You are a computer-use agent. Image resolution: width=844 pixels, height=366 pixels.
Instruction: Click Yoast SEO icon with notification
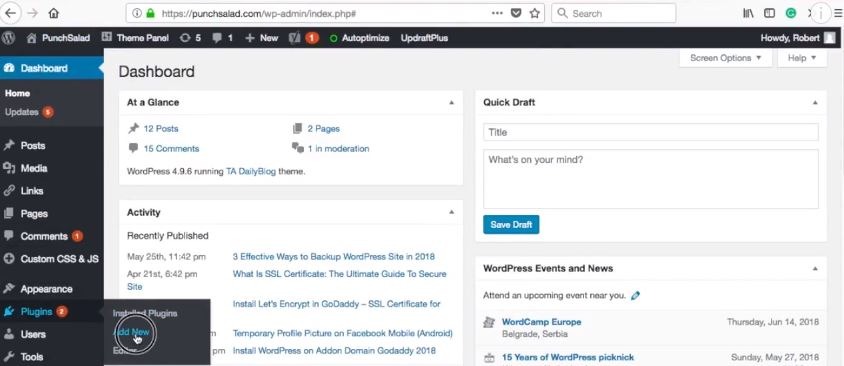pos(304,38)
